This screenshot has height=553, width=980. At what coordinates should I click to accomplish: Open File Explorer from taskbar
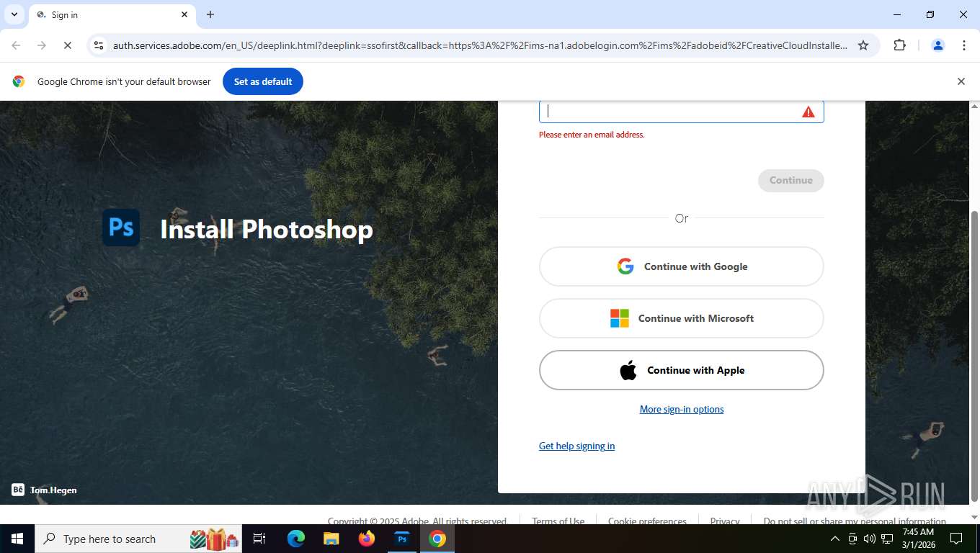[x=331, y=539]
